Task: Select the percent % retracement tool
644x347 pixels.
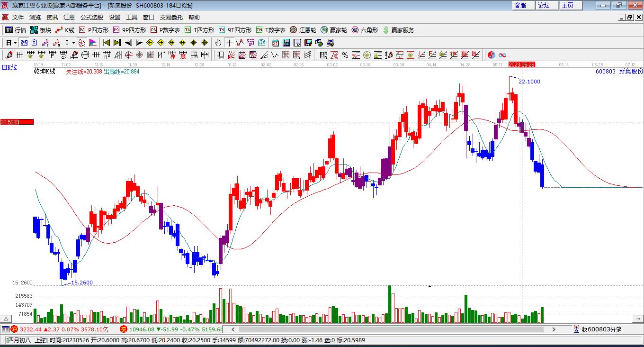Action: click(x=345, y=55)
